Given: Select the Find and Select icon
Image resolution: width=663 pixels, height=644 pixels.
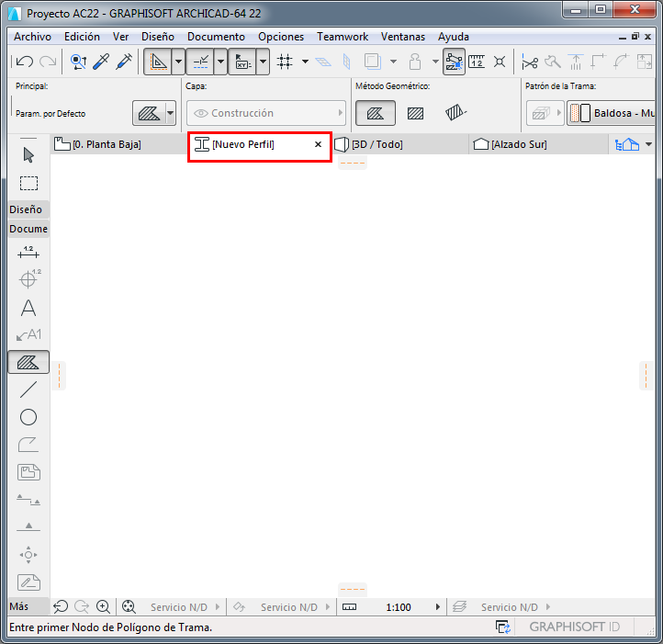Looking at the screenshot, I should point(78,62).
